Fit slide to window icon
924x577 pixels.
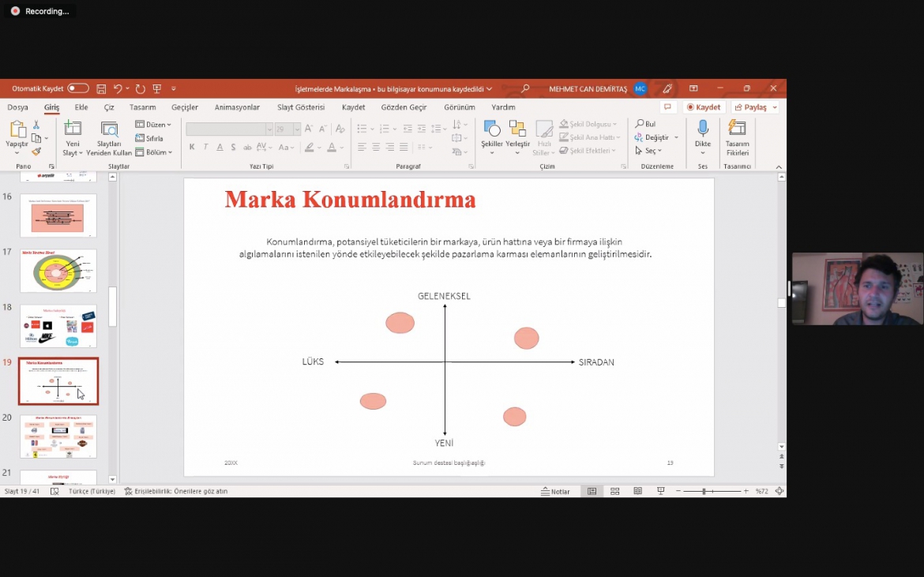click(x=779, y=491)
